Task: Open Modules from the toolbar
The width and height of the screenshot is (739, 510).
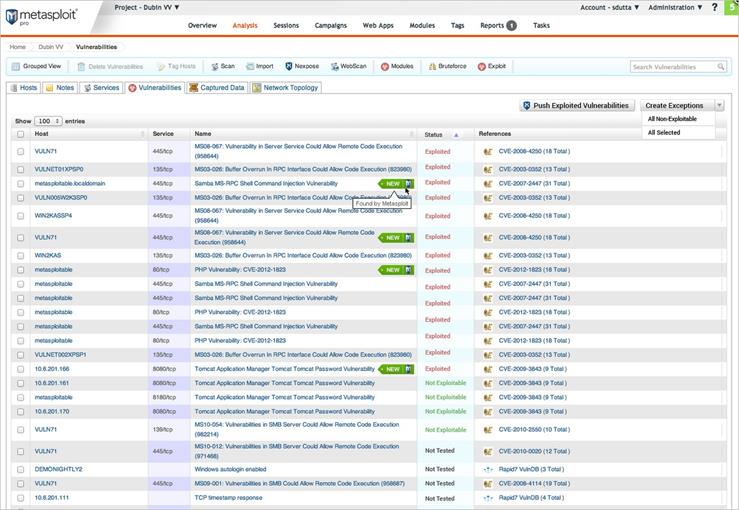Action: click(x=396, y=66)
